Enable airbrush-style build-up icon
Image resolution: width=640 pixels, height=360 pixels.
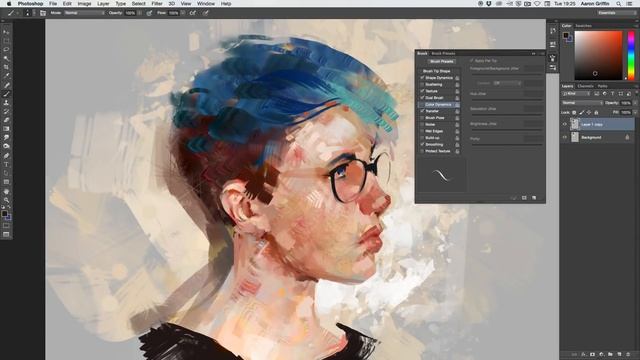pyautogui.click(x=193, y=13)
